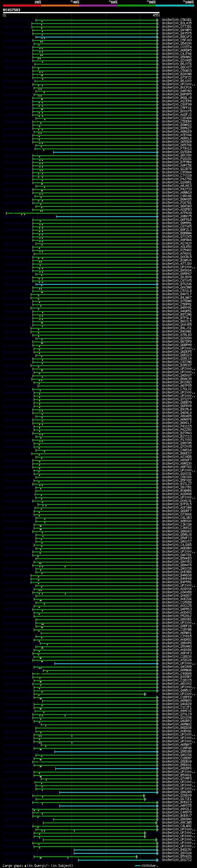
Task: Select hit label UniRef100_B6JVT6
Action: click(x=176, y=64)
